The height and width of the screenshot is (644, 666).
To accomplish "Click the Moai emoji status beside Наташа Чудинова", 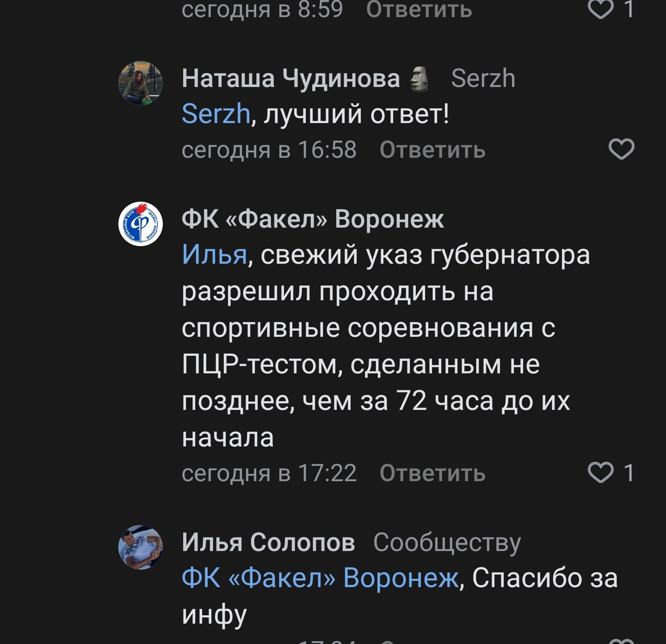I will coord(419,79).
